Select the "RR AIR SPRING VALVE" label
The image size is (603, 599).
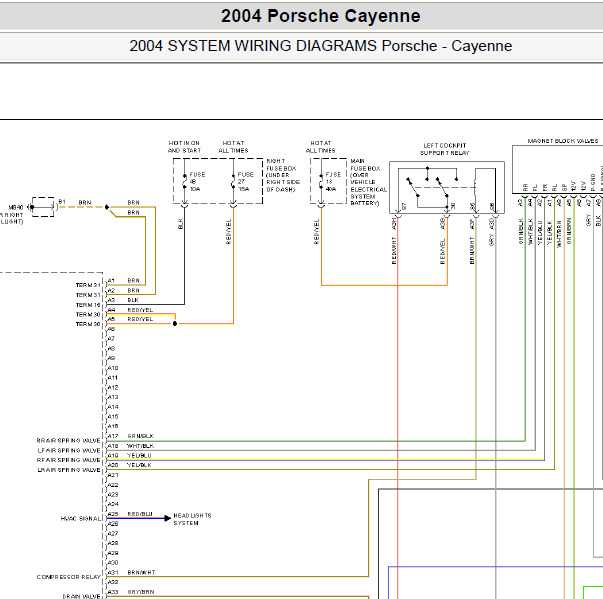click(x=68, y=441)
